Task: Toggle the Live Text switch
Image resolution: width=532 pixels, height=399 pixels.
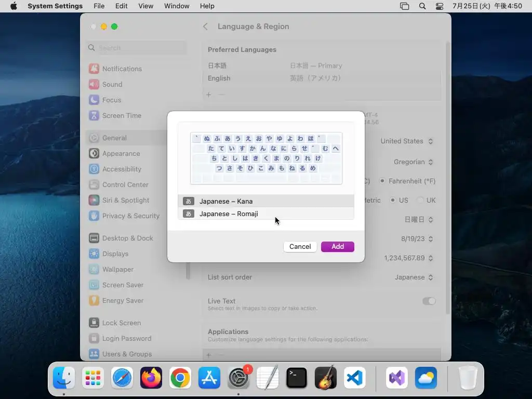Action: tap(429, 301)
